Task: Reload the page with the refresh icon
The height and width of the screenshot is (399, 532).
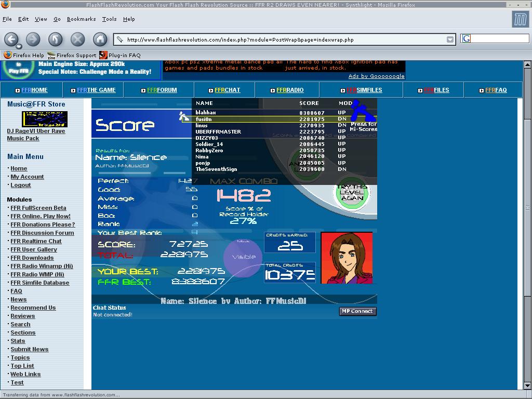Action: [x=55, y=39]
